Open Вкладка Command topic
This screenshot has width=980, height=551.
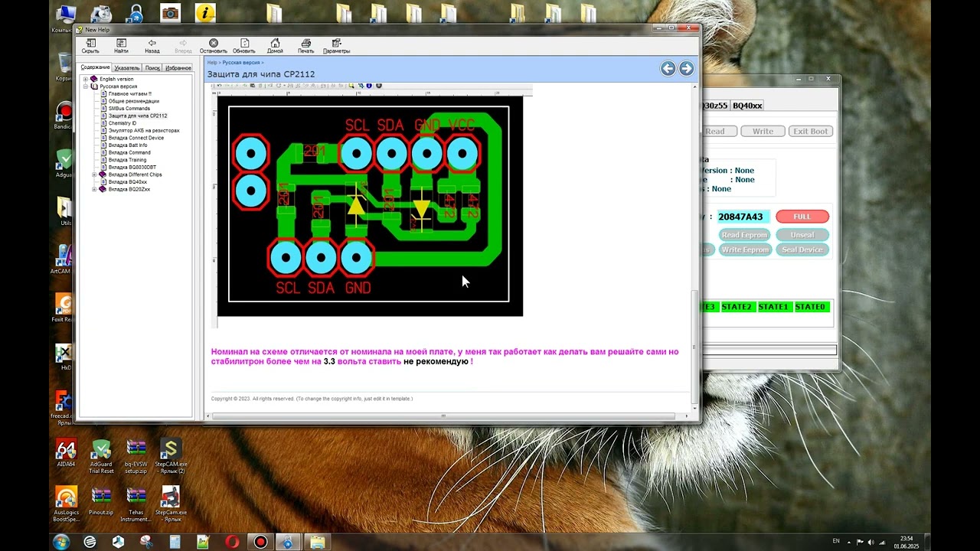[x=129, y=152]
